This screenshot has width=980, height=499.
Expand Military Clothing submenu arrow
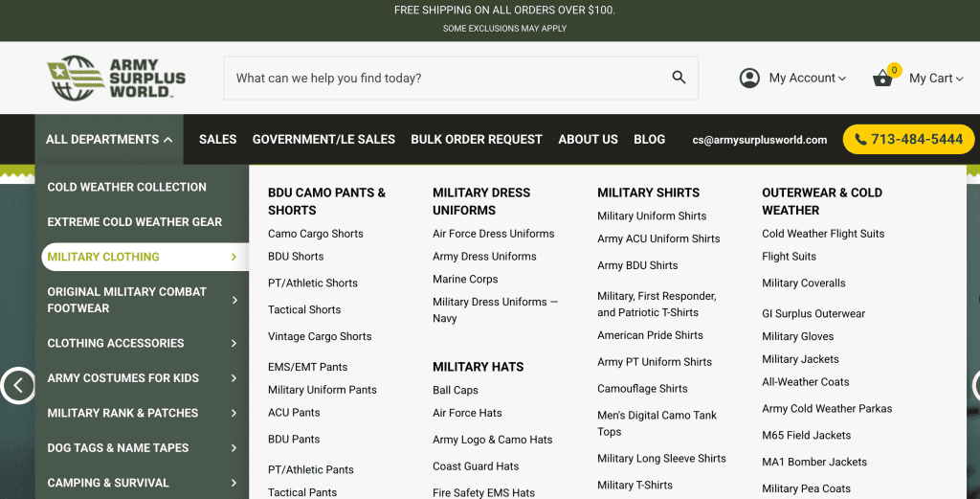[x=234, y=257]
